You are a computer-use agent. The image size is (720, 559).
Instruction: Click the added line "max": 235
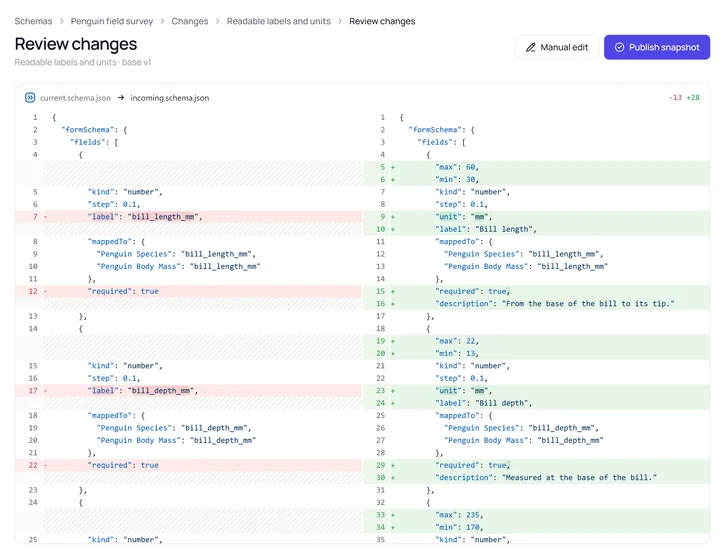pyautogui.click(x=536, y=515)
